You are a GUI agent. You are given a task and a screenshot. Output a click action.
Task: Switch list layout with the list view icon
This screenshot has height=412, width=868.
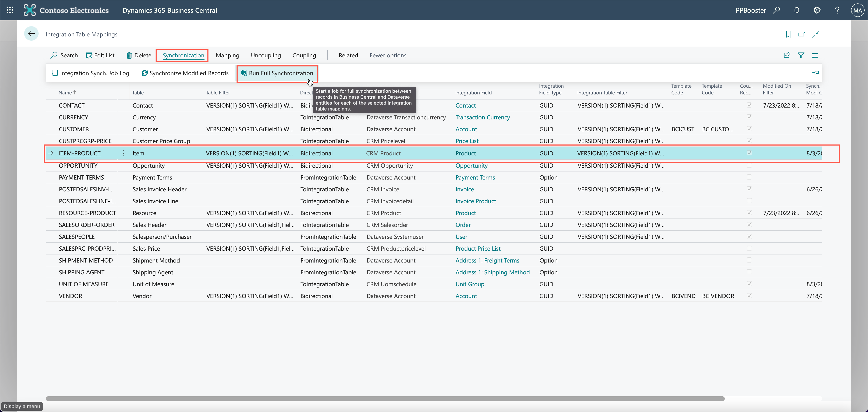point(815,55)
